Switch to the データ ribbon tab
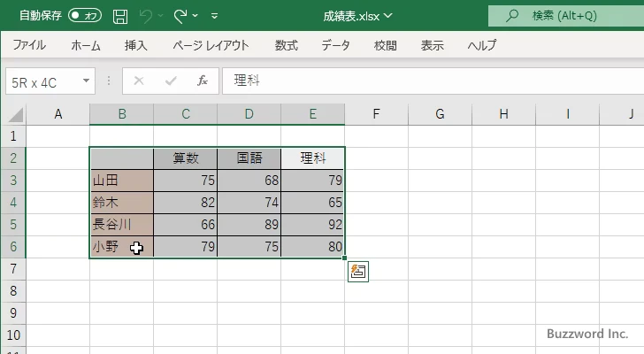 point(335,45)
